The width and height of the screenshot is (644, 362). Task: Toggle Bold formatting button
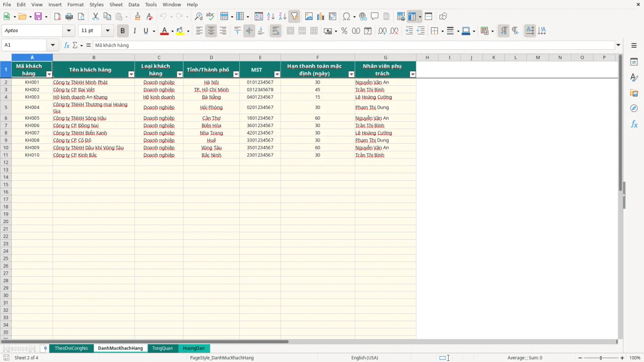pos(122,31)
